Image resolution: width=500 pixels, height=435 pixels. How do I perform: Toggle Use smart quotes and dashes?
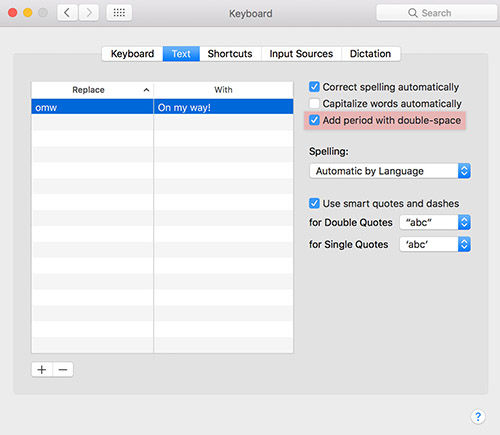[314, 203]
